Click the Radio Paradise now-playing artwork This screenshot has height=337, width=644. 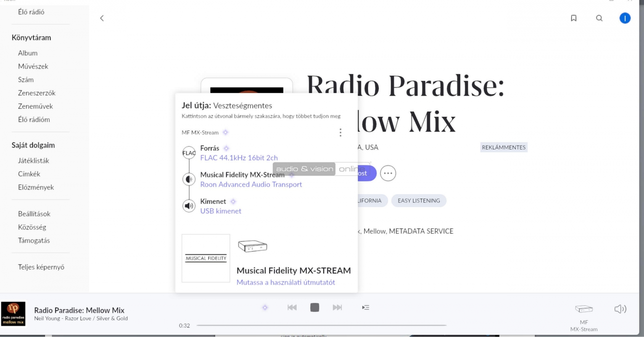(13, 314)
